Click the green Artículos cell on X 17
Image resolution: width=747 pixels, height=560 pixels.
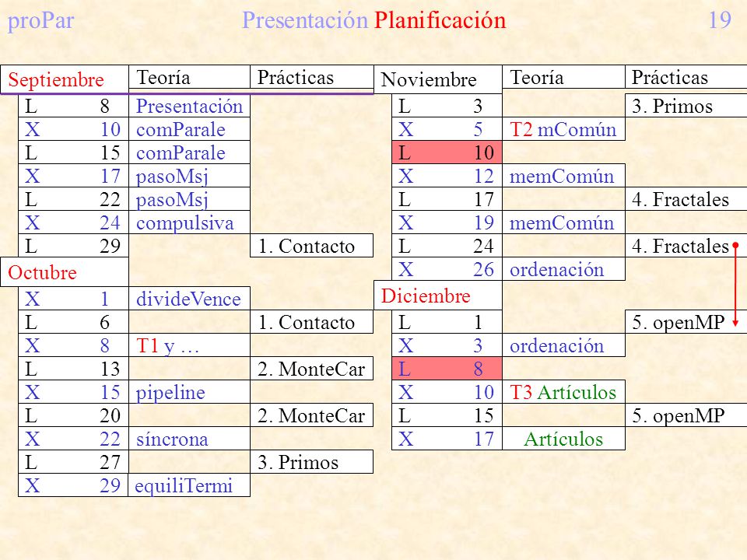coord(563,439)
